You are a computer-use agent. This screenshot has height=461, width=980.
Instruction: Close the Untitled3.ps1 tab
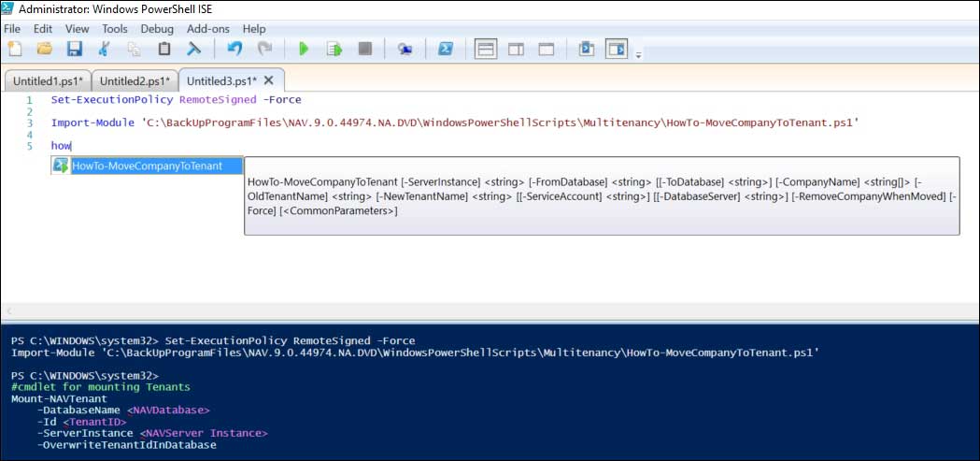click(x=269, y=80)
